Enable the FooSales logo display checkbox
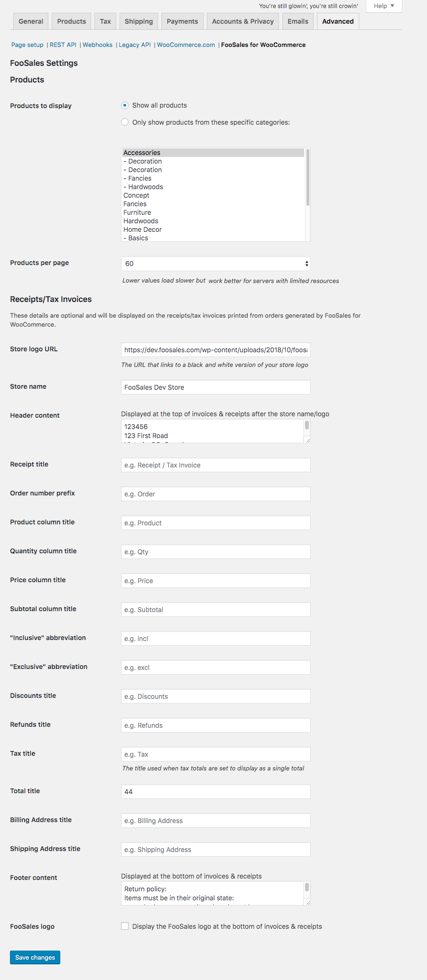 click(125, 926)
